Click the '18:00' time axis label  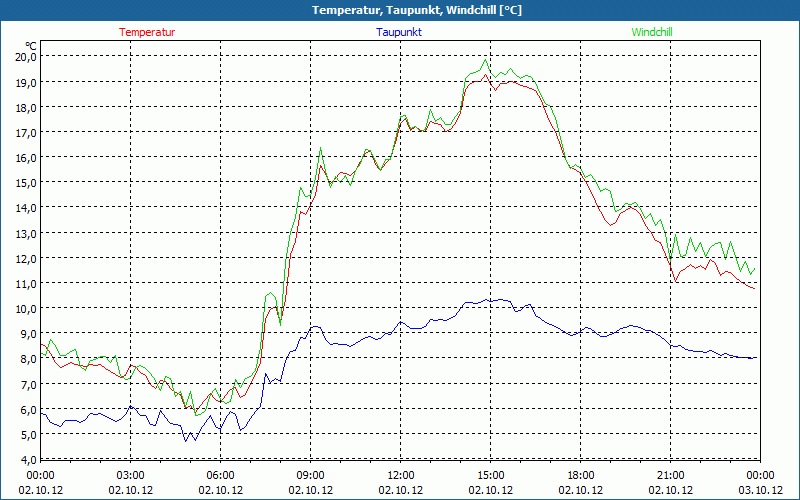pyautogui.click(x=581, y=476)
